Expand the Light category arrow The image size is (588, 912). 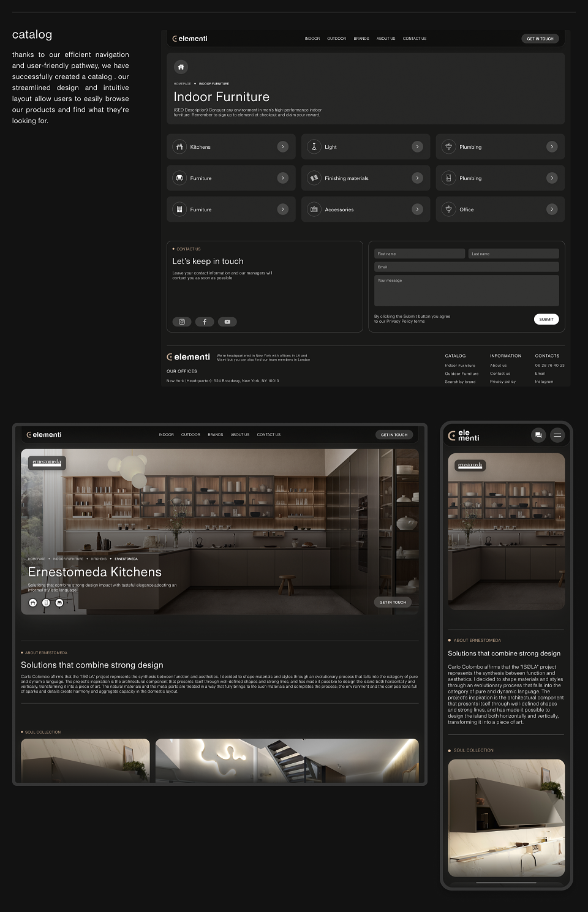click(x=417, y=147)
